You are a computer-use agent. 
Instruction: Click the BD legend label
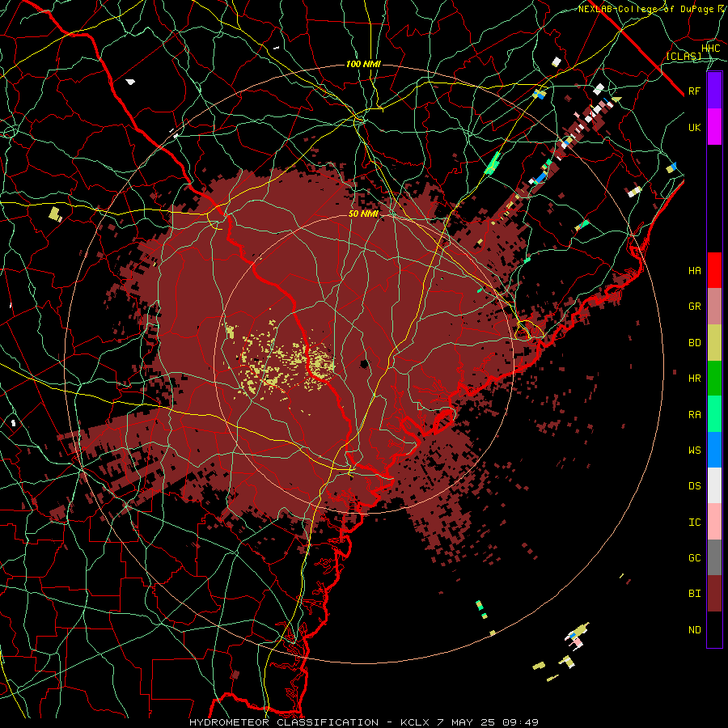694,343
